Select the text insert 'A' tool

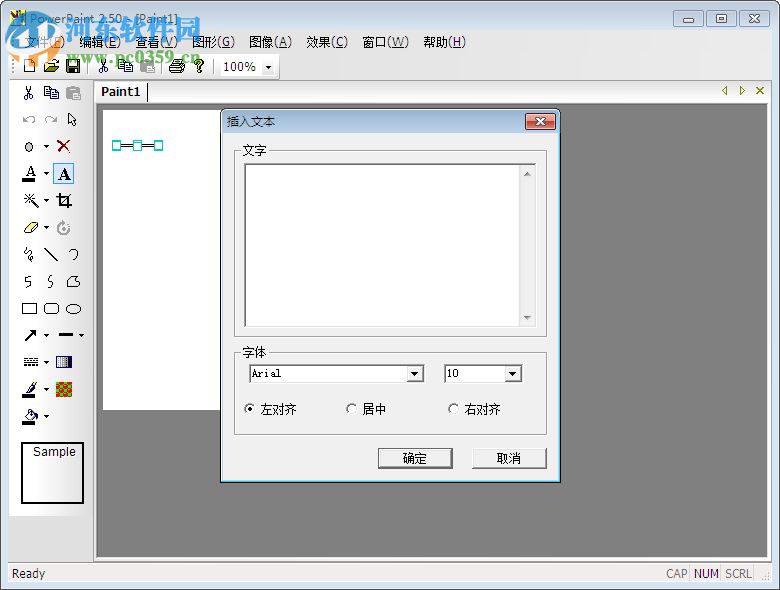[64, 174]
